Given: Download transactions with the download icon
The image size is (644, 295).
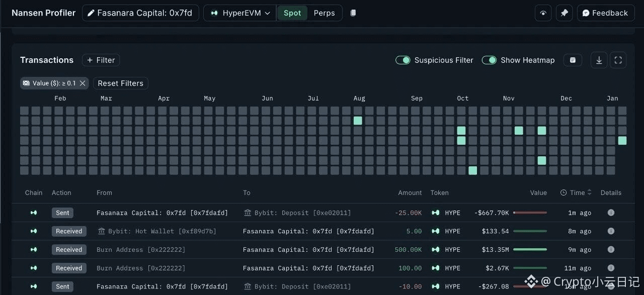Looking at the screenshot, I should [599, 60].
